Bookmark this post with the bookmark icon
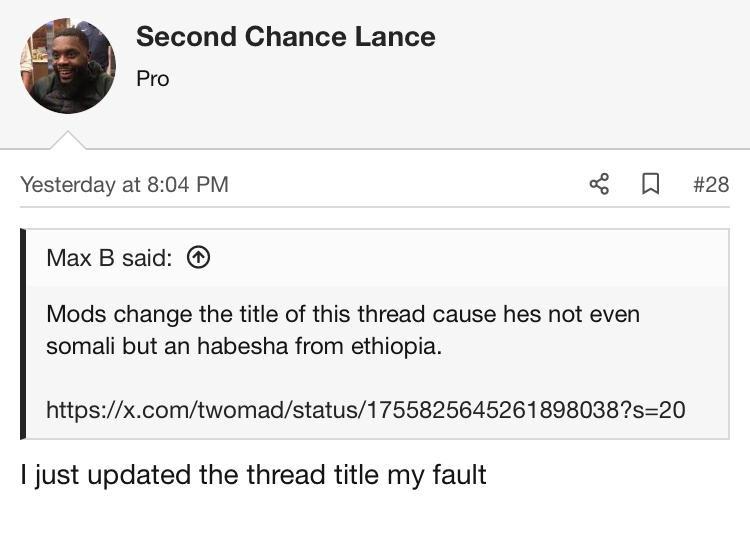Image resolution: width=750 pixels, height=544 pixels. pyautogui.click(x=651, y=184)
